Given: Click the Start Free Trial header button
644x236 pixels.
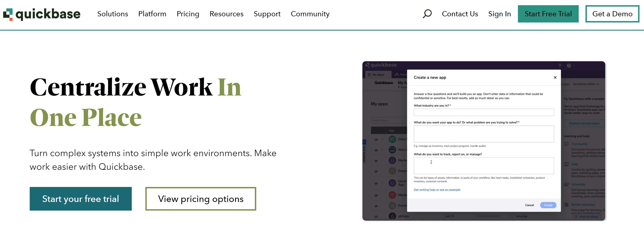Looking at the screenshot, I should (548, 14).
